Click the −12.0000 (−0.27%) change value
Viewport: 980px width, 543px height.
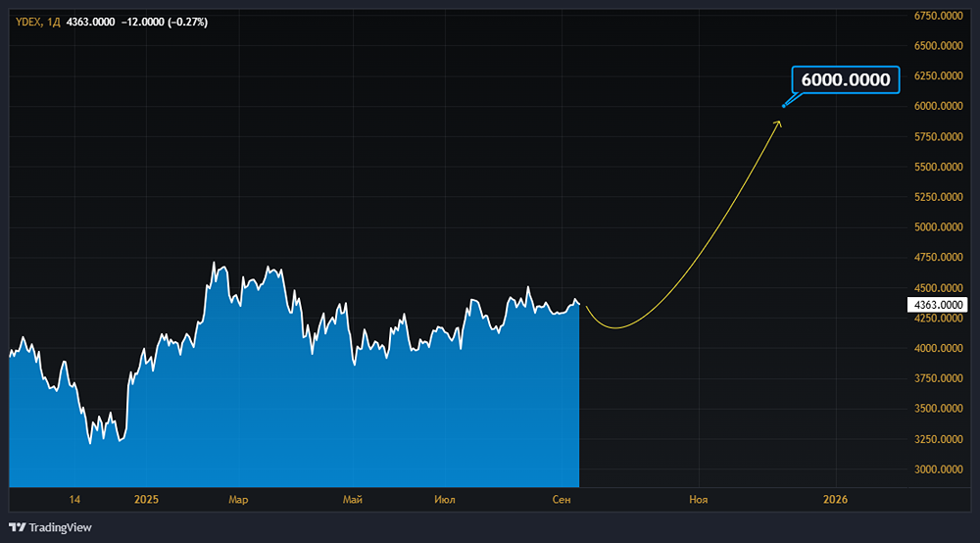(x=165, y=22)
